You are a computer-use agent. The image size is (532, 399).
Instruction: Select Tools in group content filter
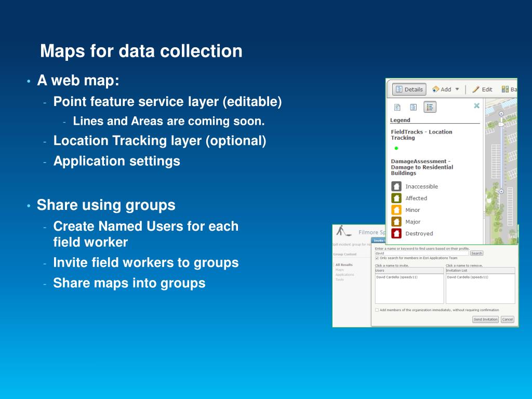[339, 280]
